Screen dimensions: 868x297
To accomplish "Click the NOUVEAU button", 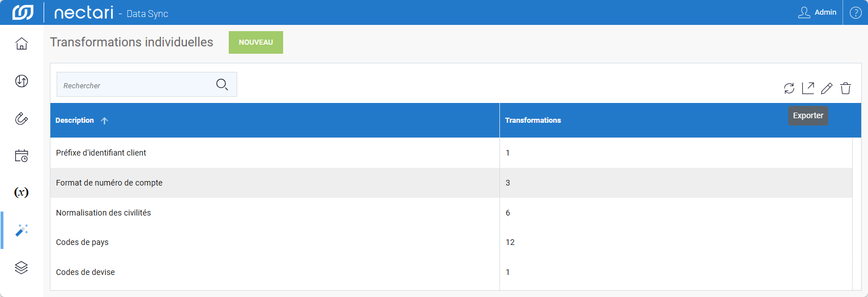I will (x=256, y=42).
